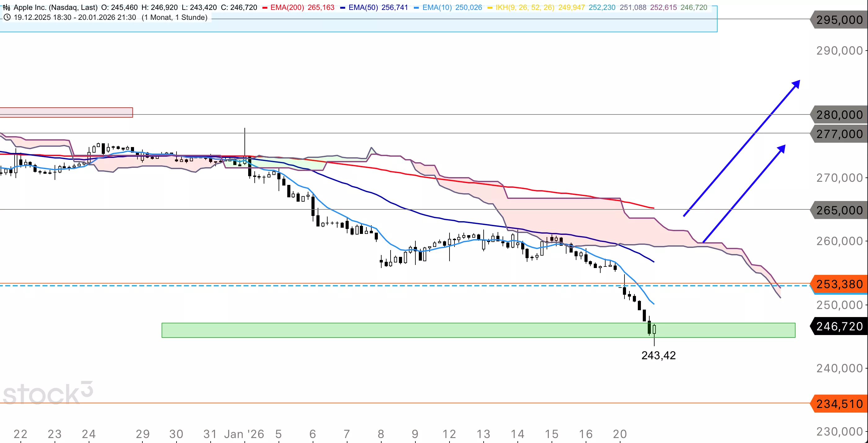Click the IKH(9, 26, 52, 26) indicator label
Screen dimensions: 868x443
(525, 7)
